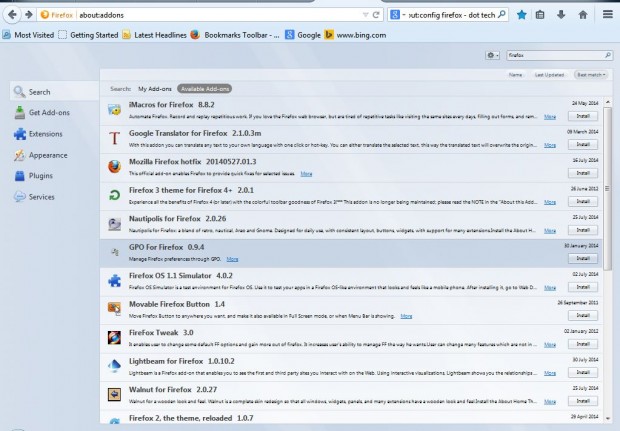
Task: Open www.bing.com bookmark
Action: 355,35
